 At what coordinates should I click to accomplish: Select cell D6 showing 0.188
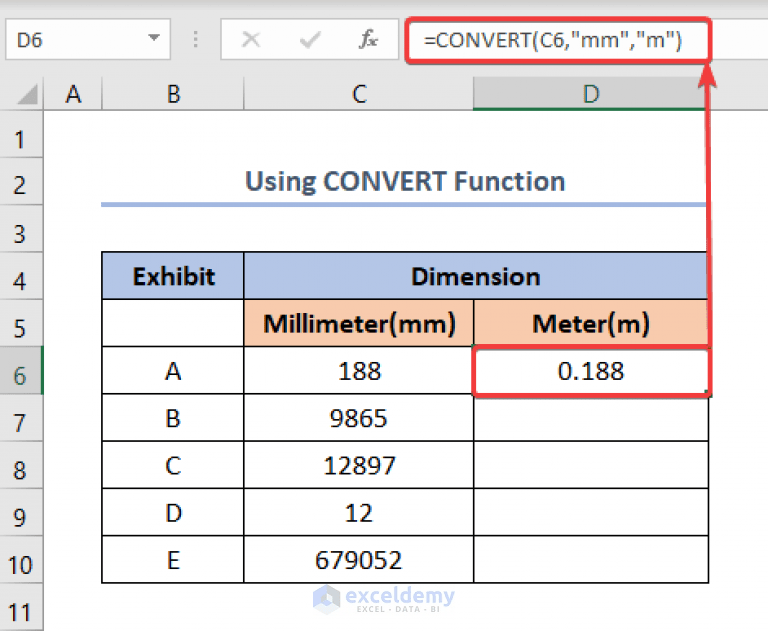pyautogui.click(x=591, y=371)
